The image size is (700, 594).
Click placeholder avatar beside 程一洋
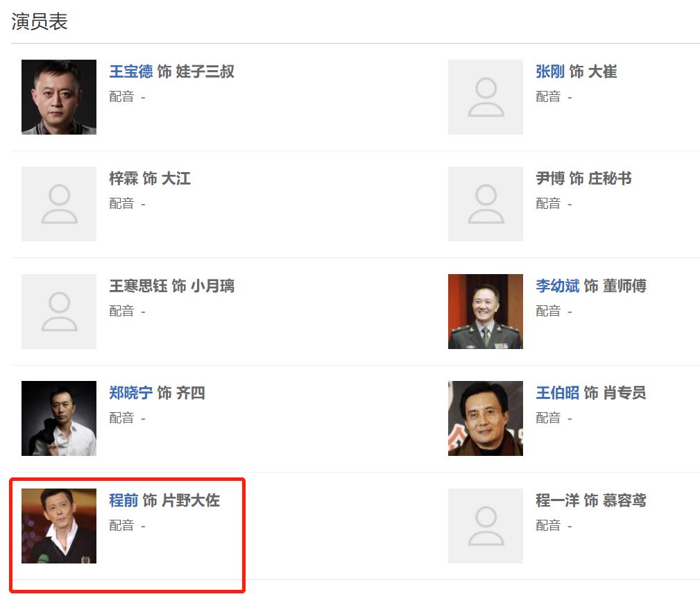486,526
